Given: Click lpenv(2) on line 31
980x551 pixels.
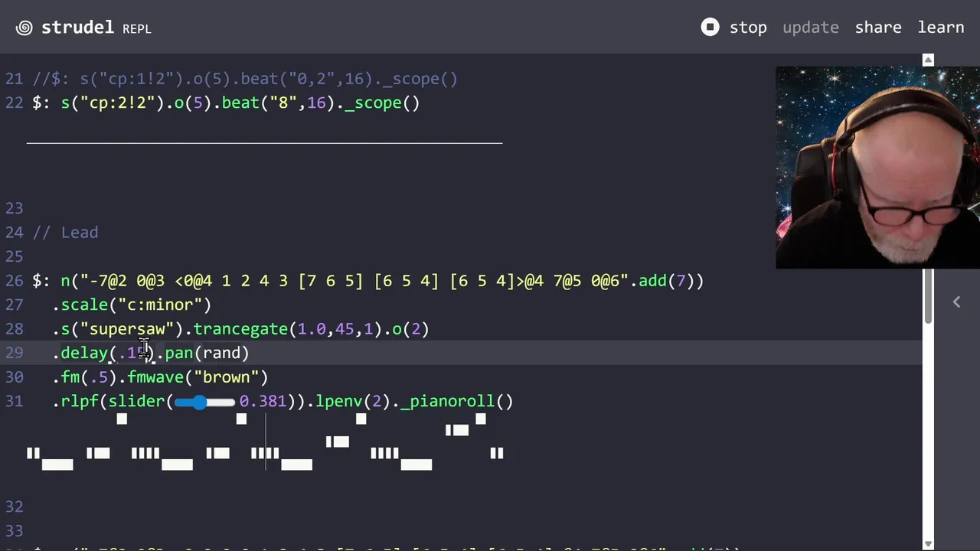Looking at the screenshot, I should tap(353, 401).
